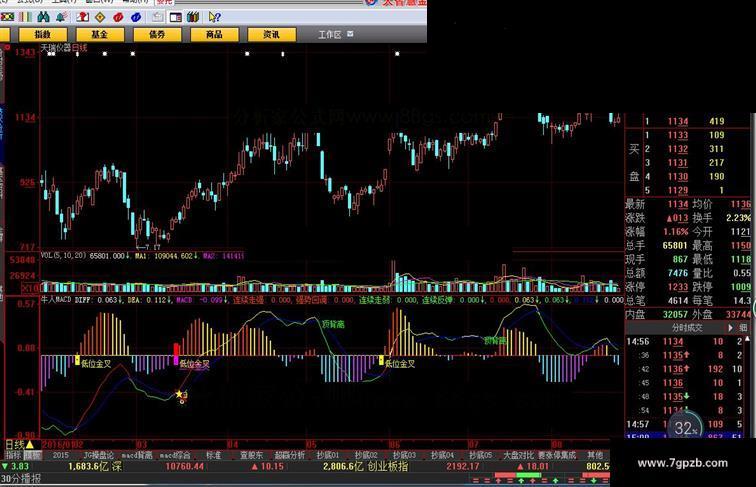The image size is (756, 487).
Task: Expand the 工作区 dropdown arrow
Action: point(351,34)
